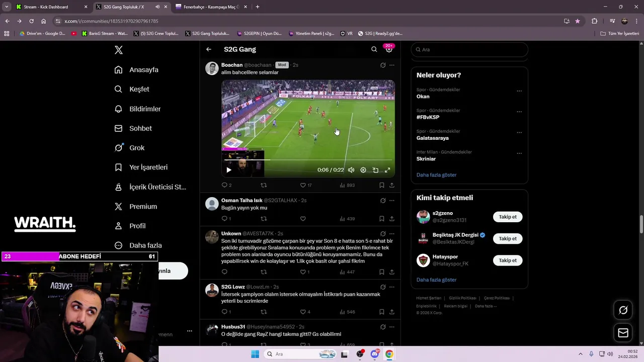Open Premium from the sidebar

(136, 207)
